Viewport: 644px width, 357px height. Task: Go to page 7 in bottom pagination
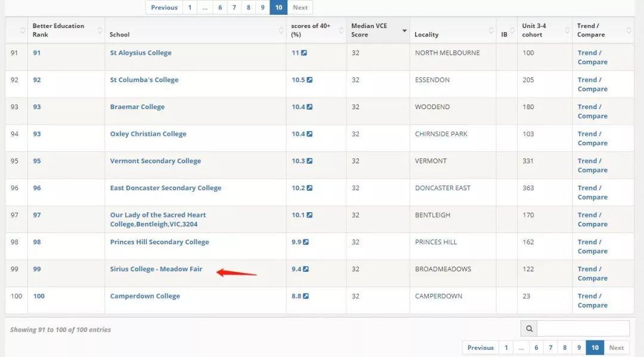coord(550,347)
